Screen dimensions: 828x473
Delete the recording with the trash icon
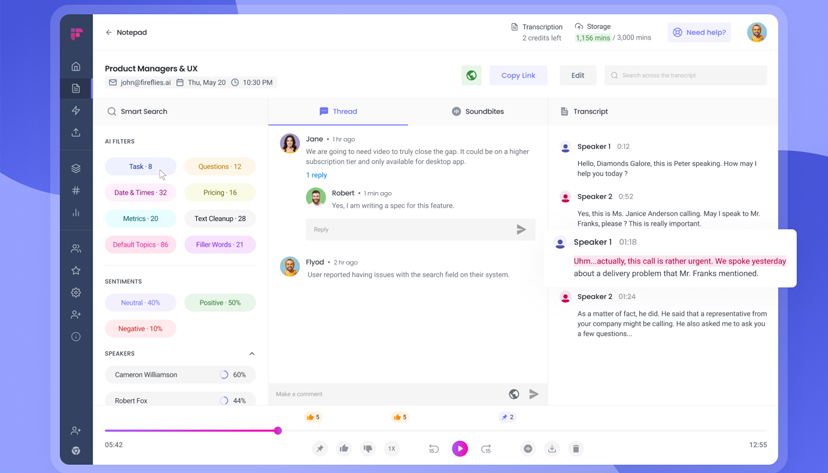pyautogui.click(x=576, y=449)
